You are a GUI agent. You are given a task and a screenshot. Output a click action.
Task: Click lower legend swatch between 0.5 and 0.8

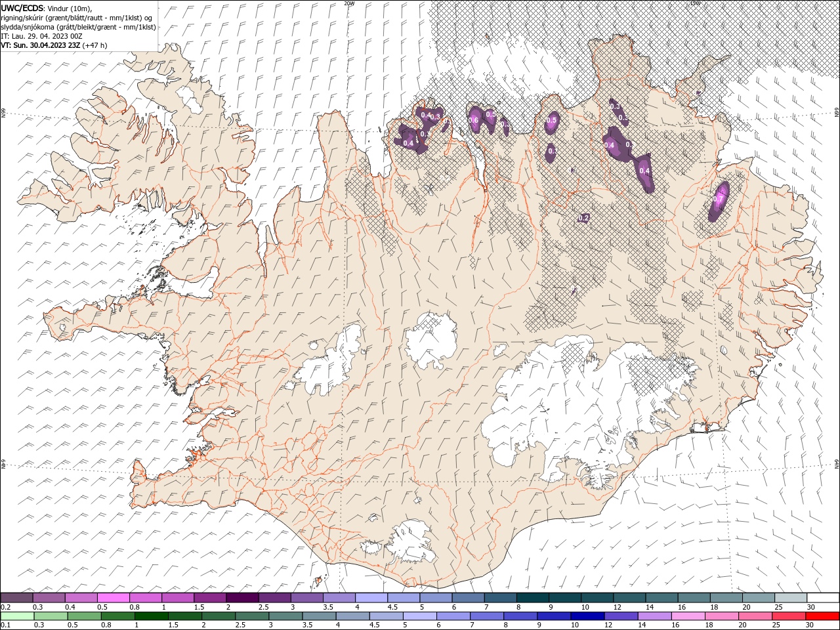(x=84, y=616)
